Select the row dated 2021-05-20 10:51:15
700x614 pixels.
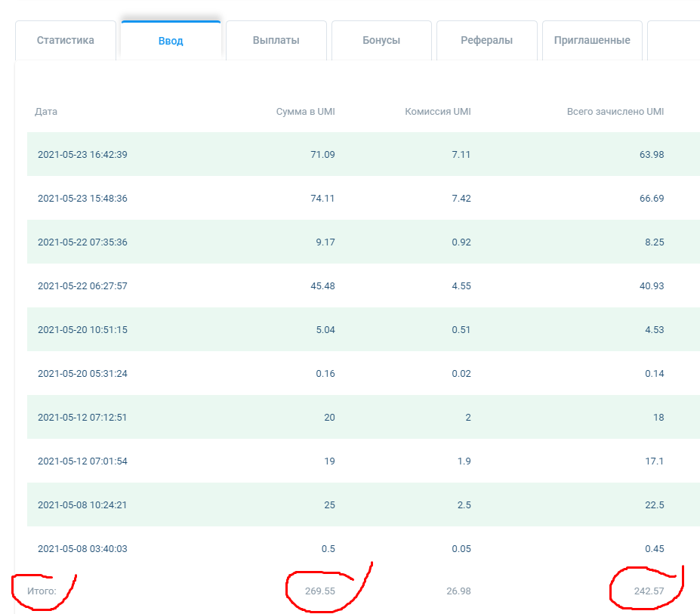[363, 329]
